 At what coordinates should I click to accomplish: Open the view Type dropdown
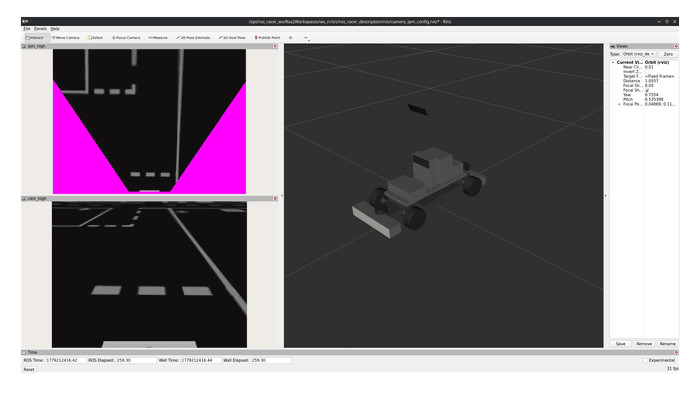pos(639,54)
